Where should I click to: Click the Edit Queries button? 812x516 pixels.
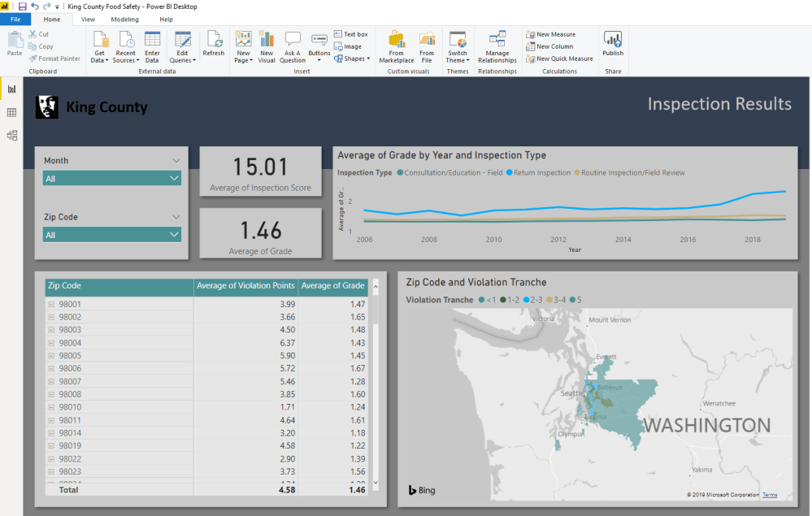coord(182,45)
